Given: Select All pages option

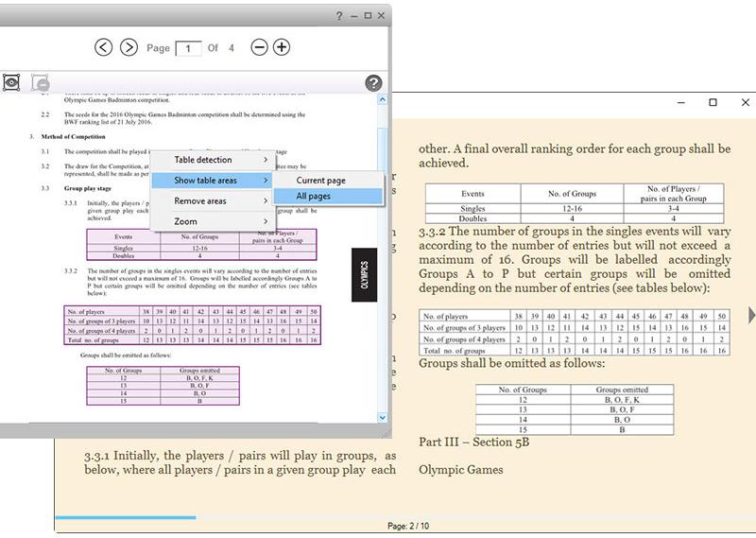Looking at the screenshot, I should [328, 196].
